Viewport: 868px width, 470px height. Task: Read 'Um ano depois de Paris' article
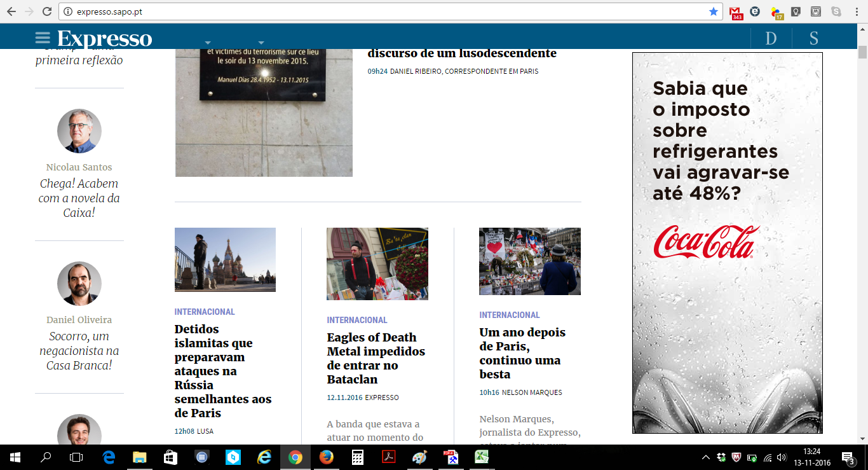tap(522, 353)
